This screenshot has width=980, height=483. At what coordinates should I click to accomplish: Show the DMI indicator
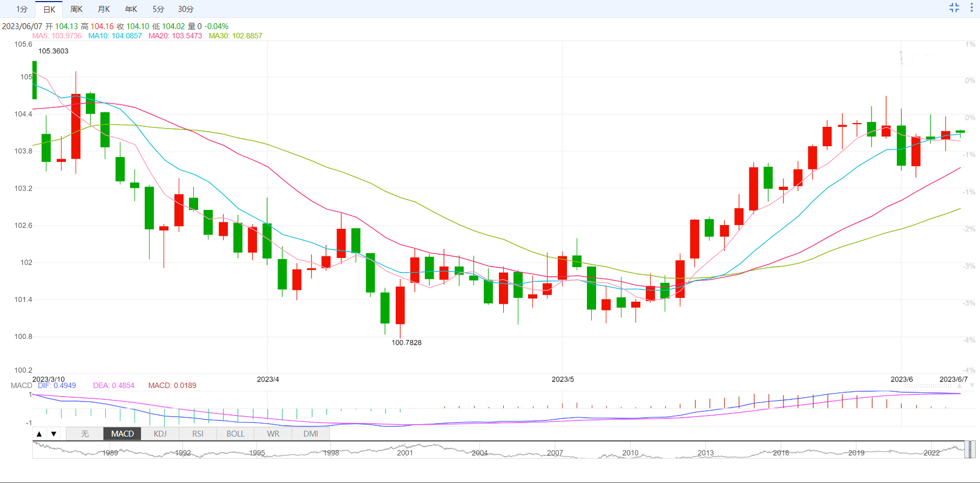point(310,434)
